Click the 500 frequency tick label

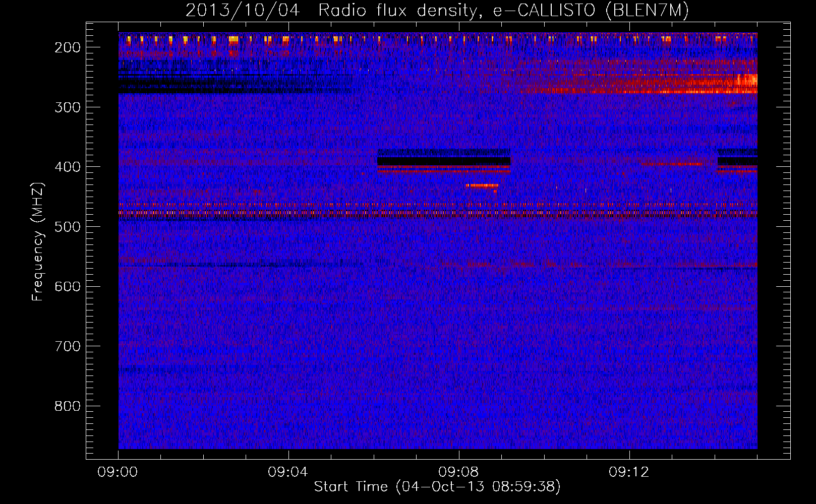point(67,227)
